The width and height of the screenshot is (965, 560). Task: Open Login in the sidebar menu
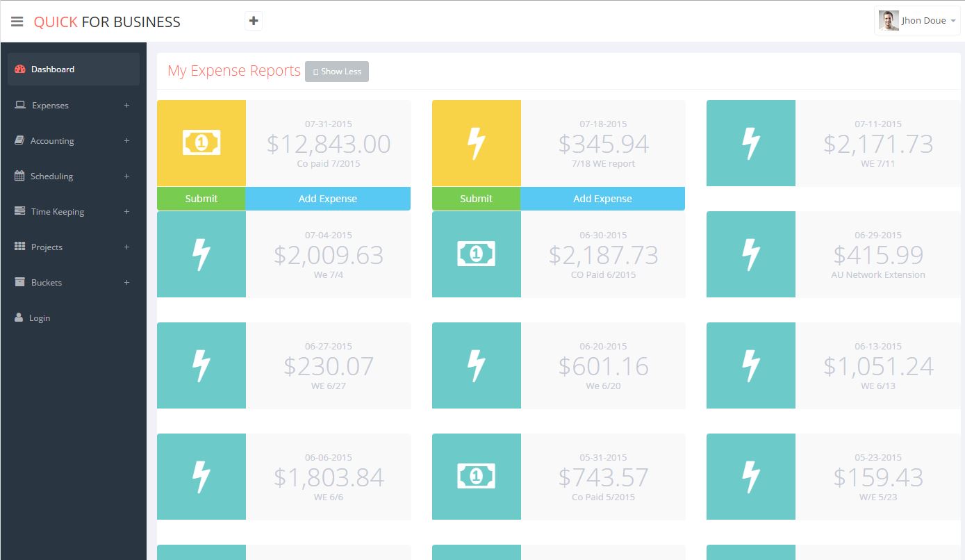pos(40,318)
